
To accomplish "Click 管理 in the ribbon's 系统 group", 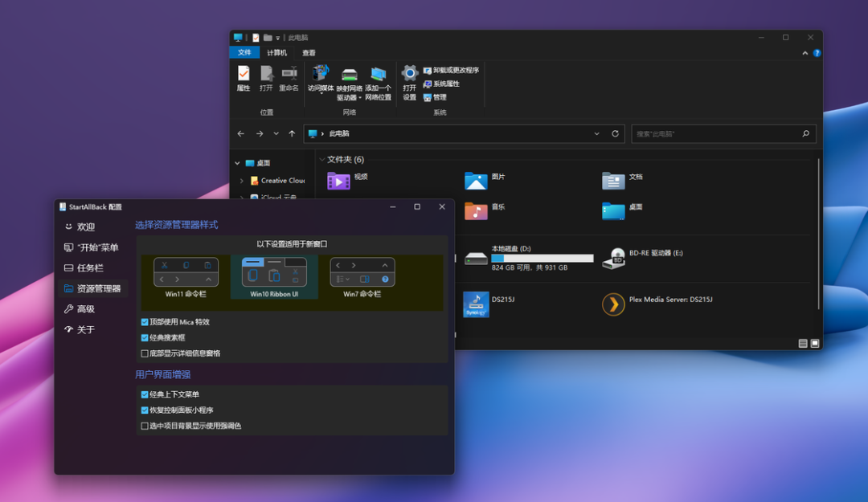I will 435,97.
